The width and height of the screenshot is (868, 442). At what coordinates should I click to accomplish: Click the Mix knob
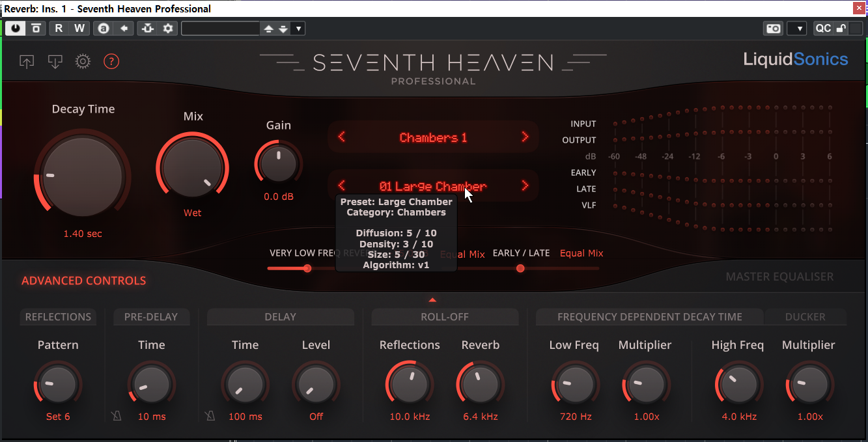click(193, 167)
